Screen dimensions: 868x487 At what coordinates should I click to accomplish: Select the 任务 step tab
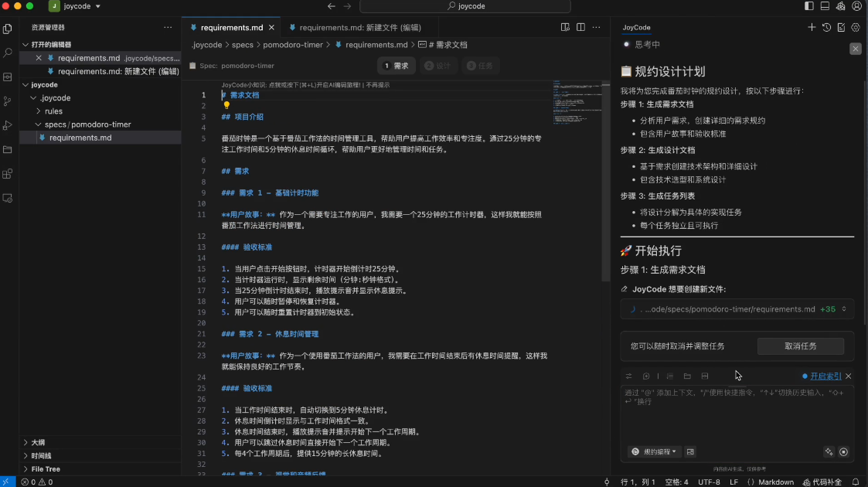pyautogui.click(x=479, y=66)
